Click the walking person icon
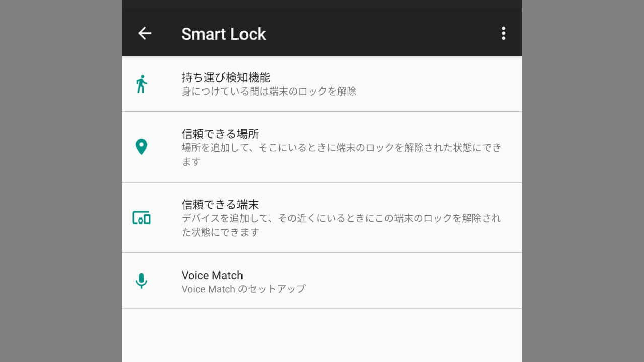Screen dimensions: 644x362 point(142,84)
